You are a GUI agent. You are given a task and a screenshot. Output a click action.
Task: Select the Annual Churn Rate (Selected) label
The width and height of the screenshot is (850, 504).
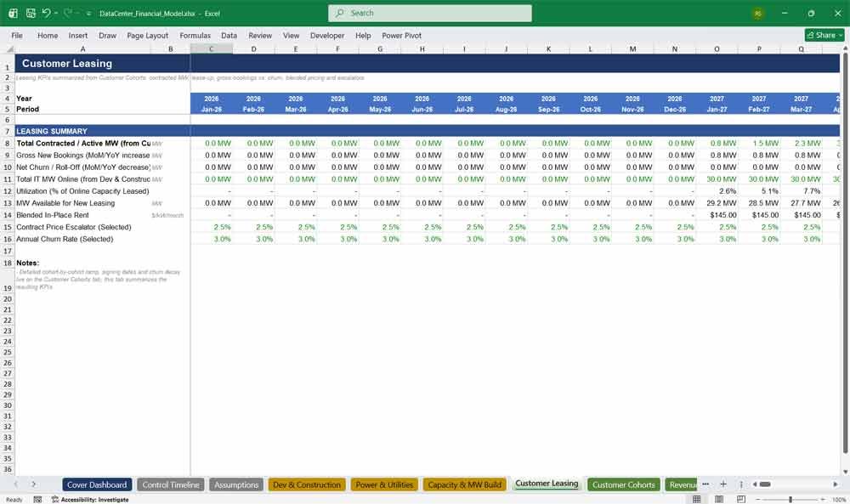point(65,239)
